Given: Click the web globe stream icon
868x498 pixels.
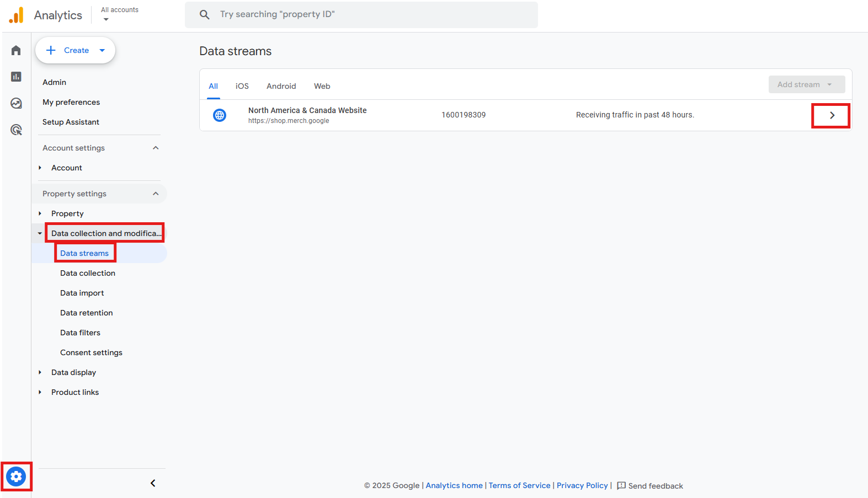Looking at the screenshot, I should 220,115.
